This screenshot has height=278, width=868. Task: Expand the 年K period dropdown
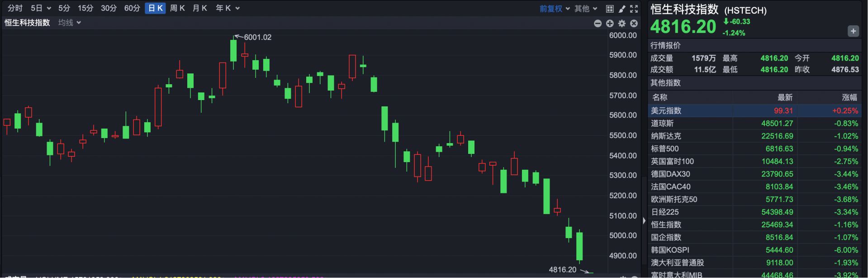tap(228, 8)
